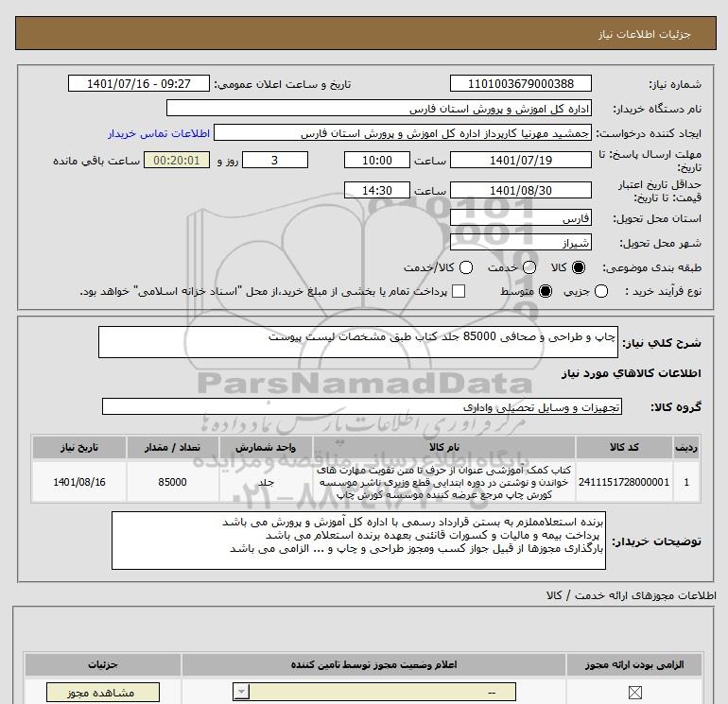Screen dimensions: 728x704
Task: Click the مشاهده مجوز button
Action: point(103,693)
